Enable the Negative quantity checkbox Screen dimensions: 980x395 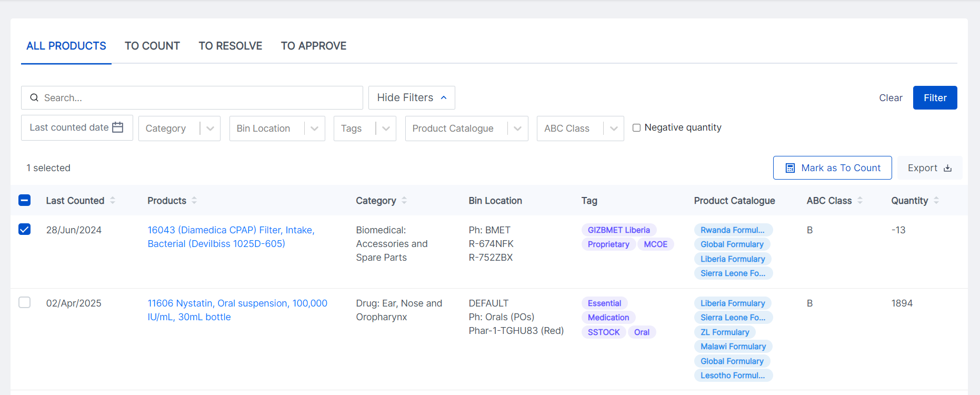pyautogui.click(x=636, y=127)
